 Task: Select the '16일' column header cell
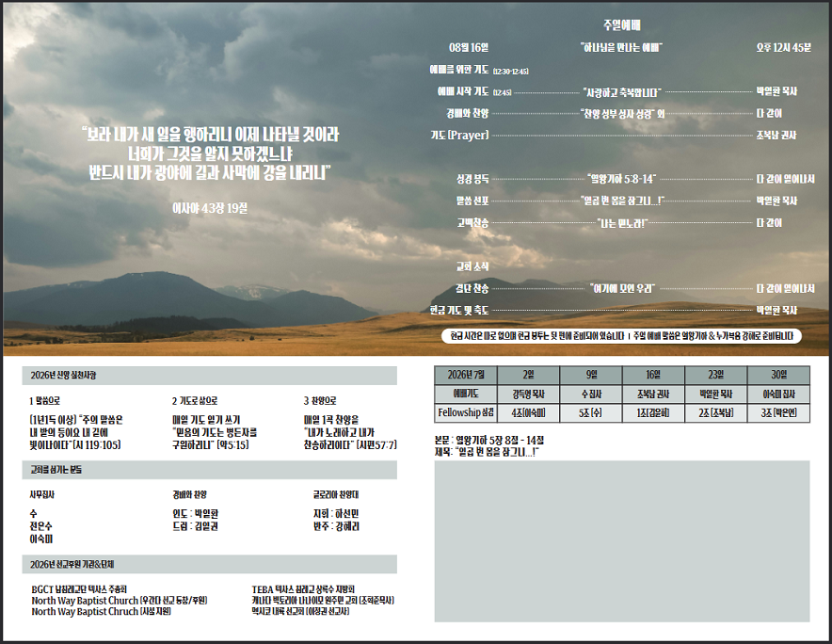click(653, 375)
